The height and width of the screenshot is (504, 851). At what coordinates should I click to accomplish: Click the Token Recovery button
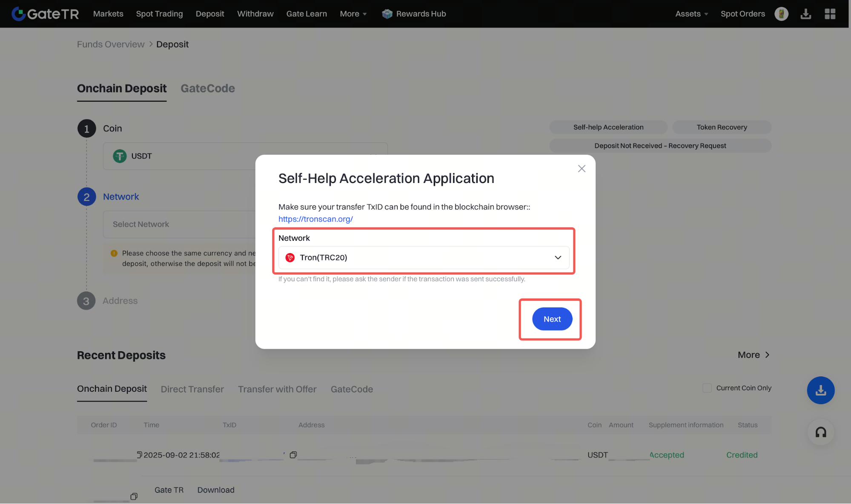click(x=722, y=127)
